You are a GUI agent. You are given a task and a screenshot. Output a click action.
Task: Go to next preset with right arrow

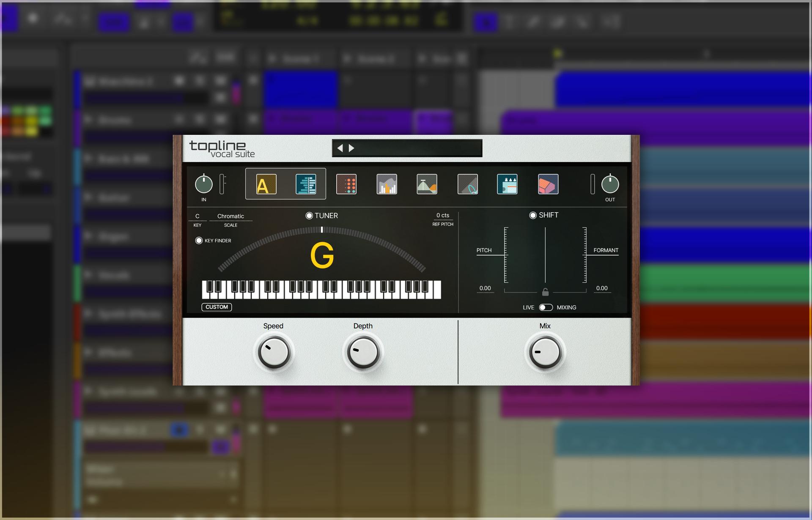(x=351, y=148)
